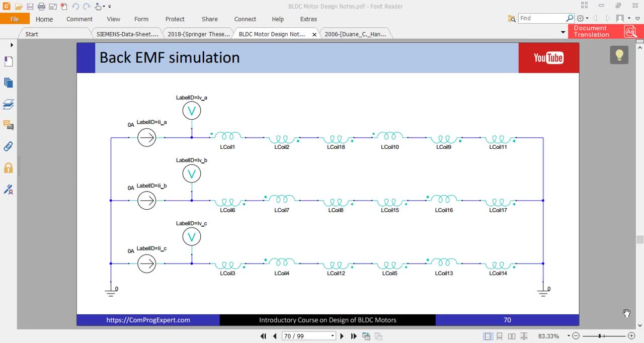
Task: Open the Digital Signatures panel
Action: 8,190
